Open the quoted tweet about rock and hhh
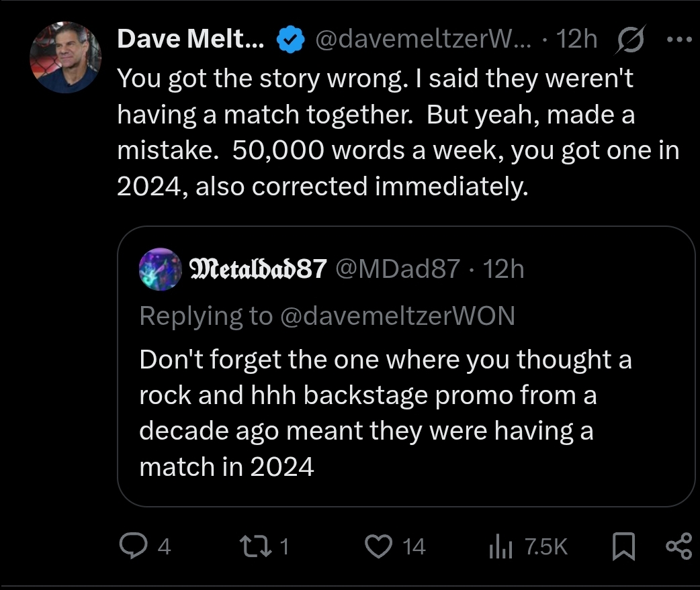 (x=386, y=412)
